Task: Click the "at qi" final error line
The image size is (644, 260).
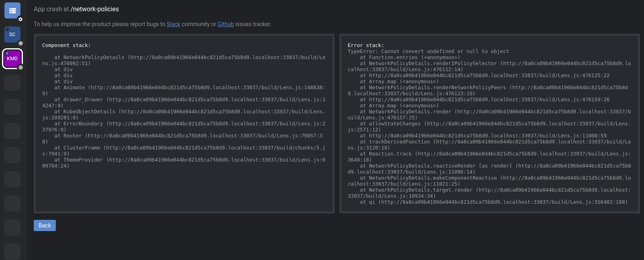Action: tap(494, 202)
